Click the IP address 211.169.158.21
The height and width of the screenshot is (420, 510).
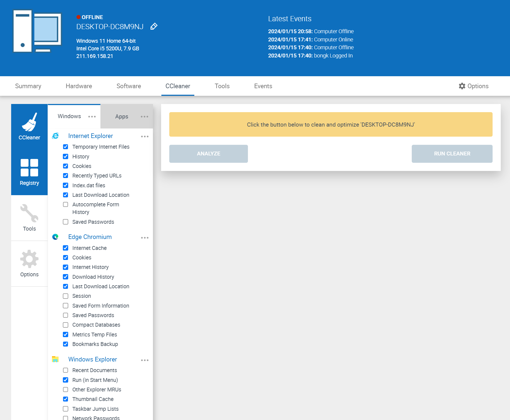(95, 56)
